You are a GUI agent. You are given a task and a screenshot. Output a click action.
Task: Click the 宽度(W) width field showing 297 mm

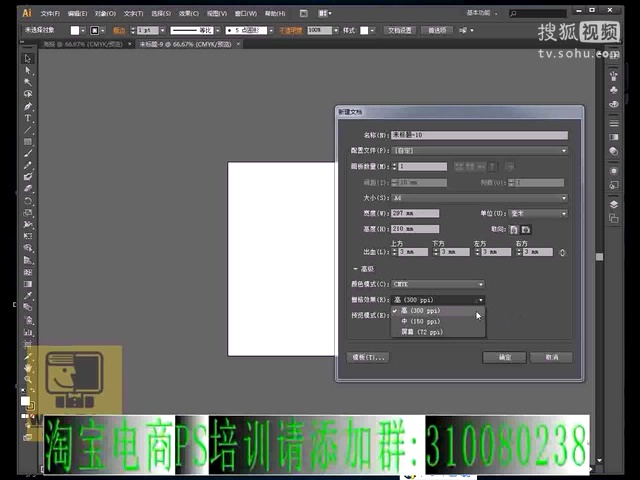click(x=415, y=213)
